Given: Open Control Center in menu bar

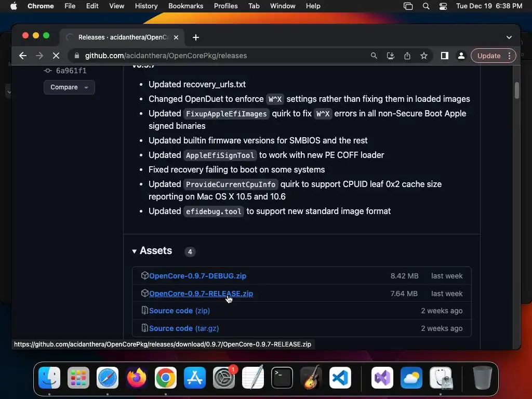Looking at the screenshot, I should click(443, 6).
